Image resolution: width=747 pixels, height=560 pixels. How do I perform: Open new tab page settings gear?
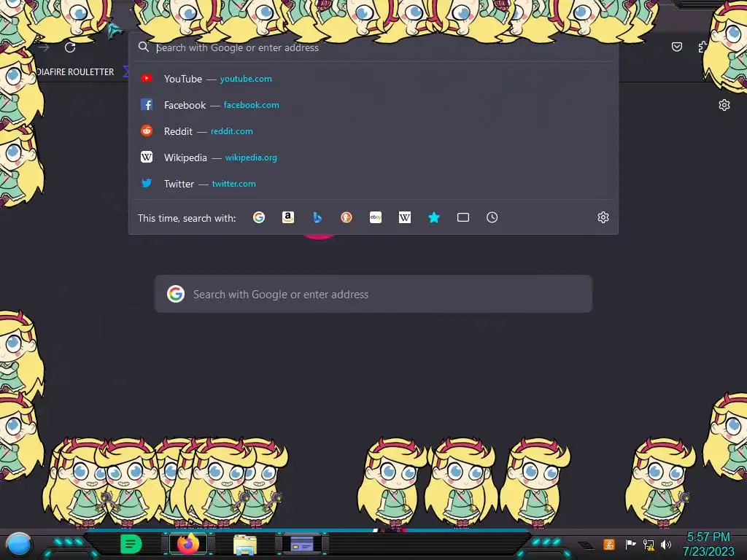(x=724, y=105)
